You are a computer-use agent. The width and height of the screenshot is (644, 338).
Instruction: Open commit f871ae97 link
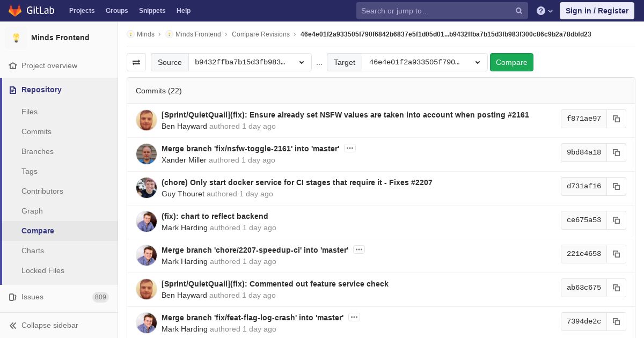pyautogui.click(x=584, y=119)
